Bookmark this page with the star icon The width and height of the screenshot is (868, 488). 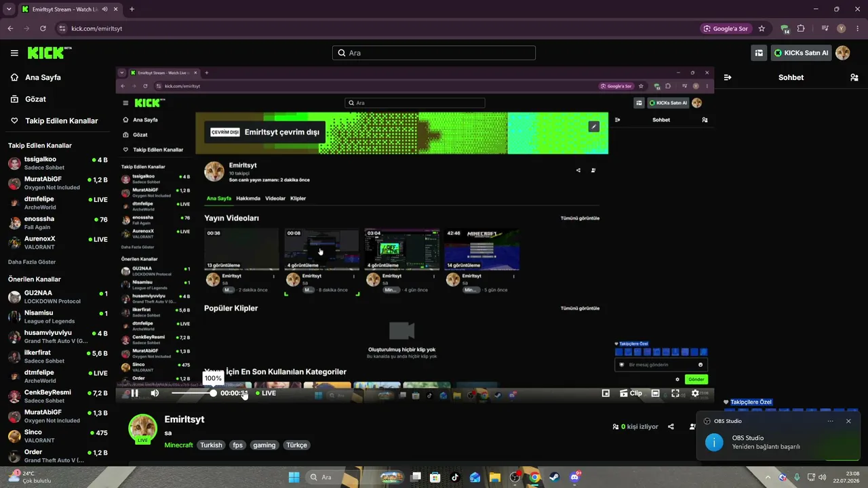(x=762, y=28)
